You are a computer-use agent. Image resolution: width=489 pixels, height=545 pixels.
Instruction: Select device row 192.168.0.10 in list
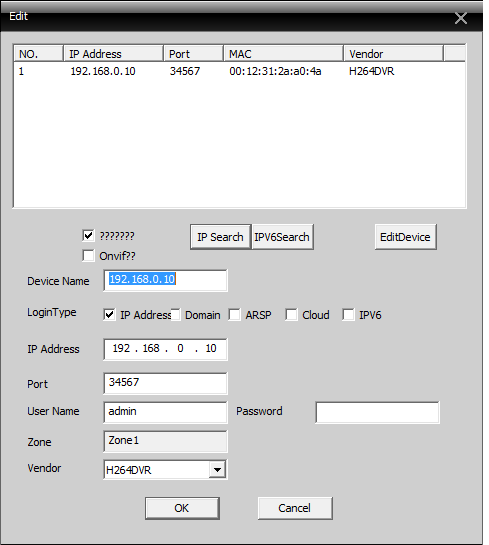239,71
